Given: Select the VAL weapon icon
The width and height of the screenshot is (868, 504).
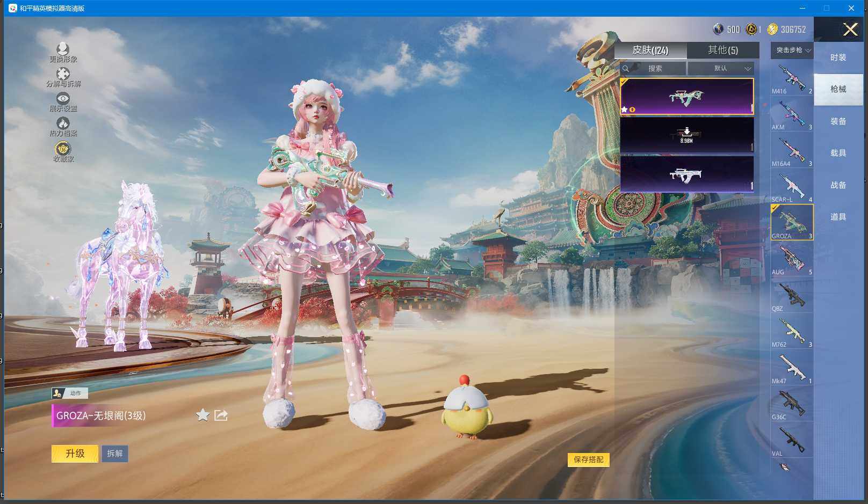Looking at the screenshot, I should coord(792,440).
